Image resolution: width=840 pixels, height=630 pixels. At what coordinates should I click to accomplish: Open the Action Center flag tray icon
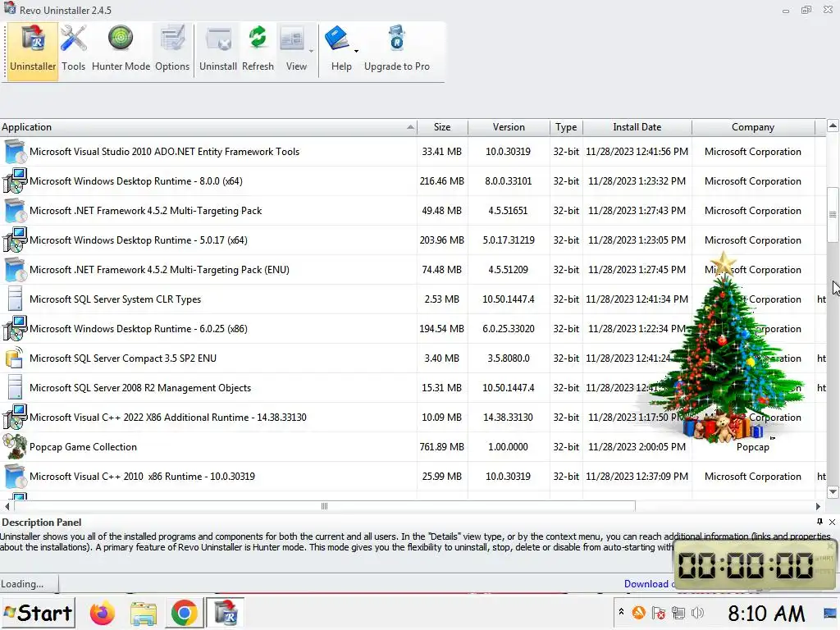pos(659,612)
